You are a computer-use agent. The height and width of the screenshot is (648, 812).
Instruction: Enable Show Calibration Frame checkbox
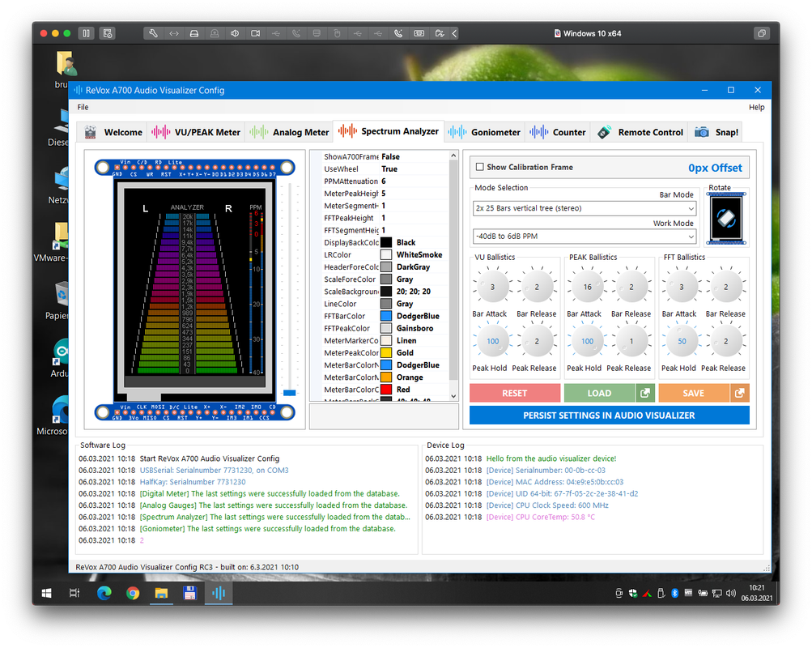coord(479,167)
